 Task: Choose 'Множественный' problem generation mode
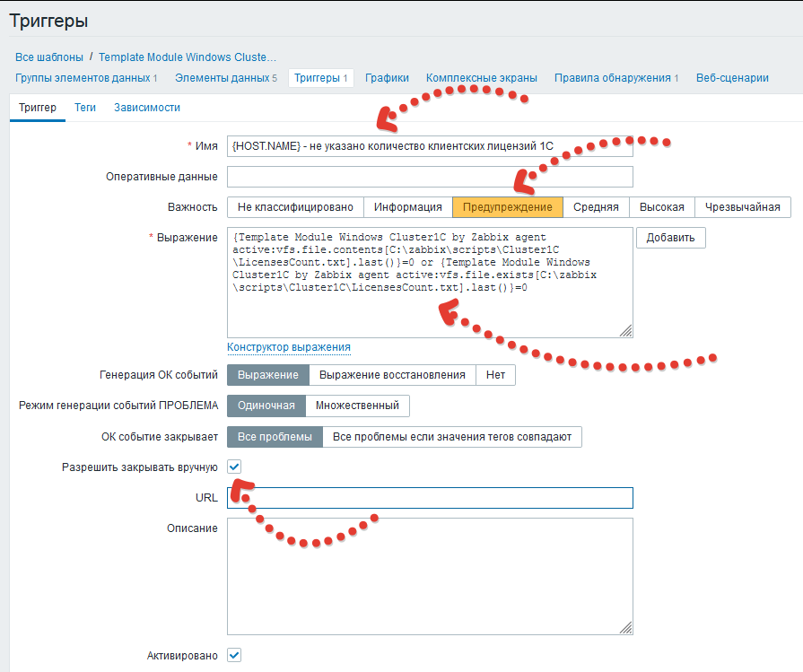pos(357,406)
